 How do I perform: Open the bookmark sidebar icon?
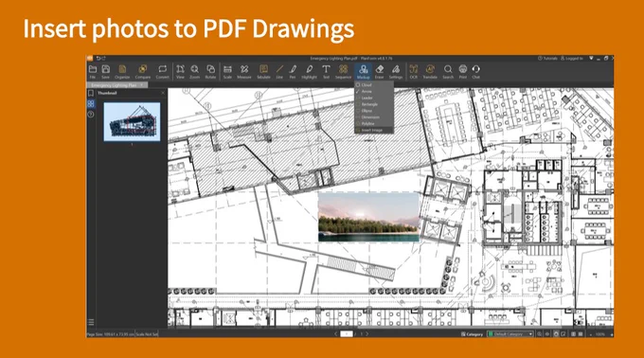click(91, 94)
